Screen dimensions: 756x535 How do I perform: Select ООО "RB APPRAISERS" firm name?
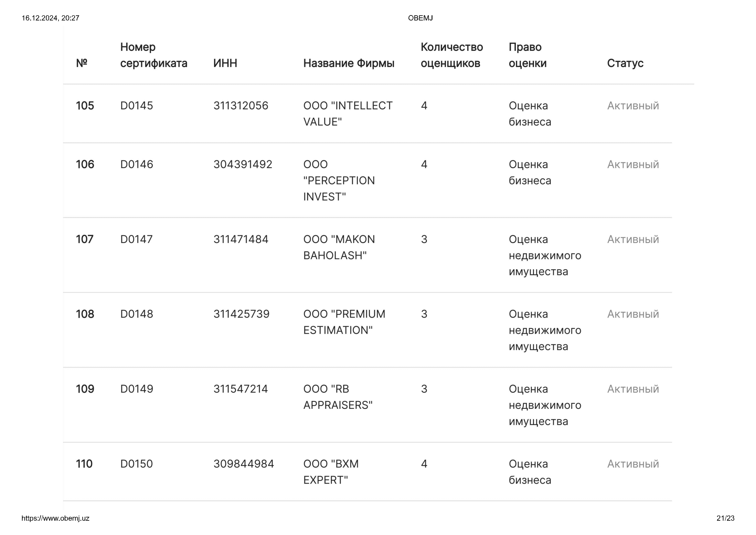(338, 397)
